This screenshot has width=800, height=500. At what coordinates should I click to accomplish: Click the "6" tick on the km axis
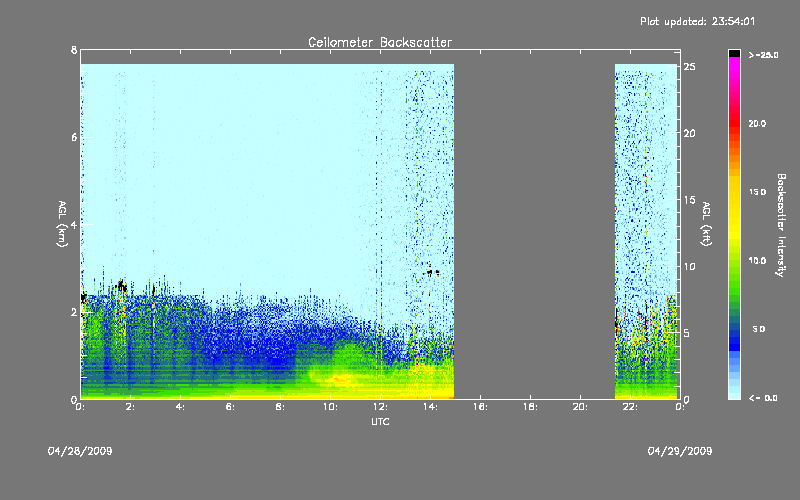click(74, 137)
